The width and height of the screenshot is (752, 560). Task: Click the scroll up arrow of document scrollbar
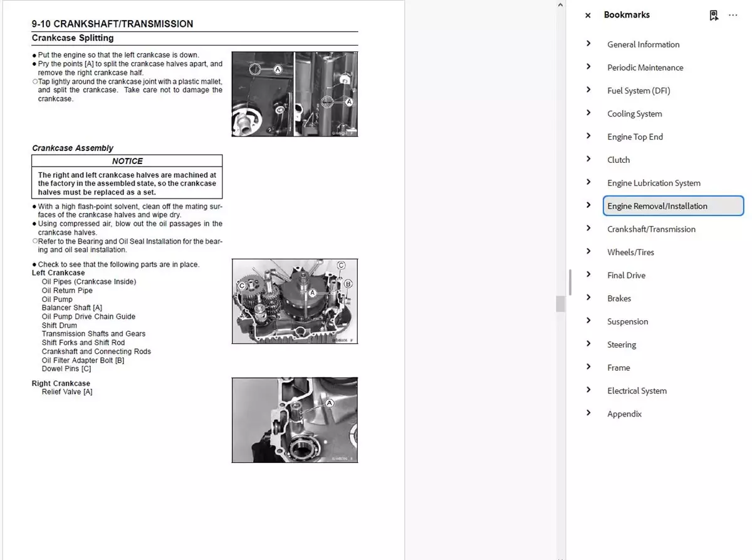pos(560,5)
